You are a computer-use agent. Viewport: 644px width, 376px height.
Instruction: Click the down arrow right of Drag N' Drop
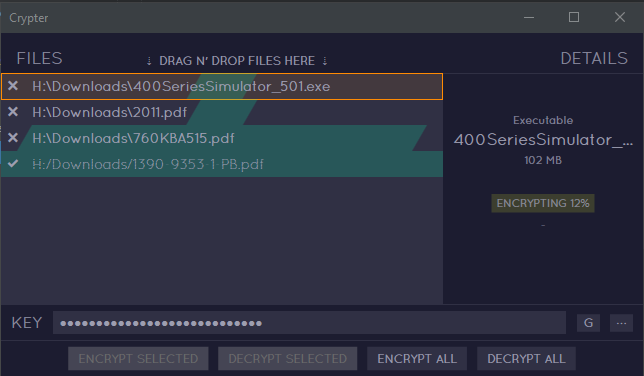point(325,61)
